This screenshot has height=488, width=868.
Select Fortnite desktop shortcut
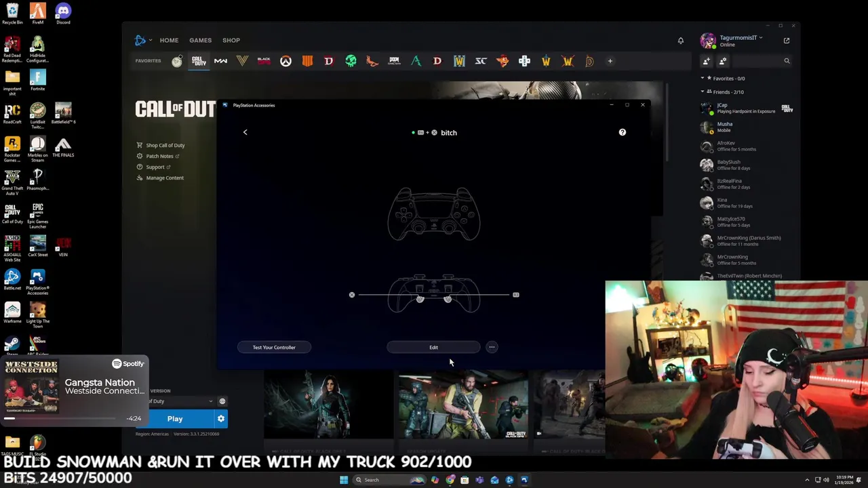(x=37, y=80)
